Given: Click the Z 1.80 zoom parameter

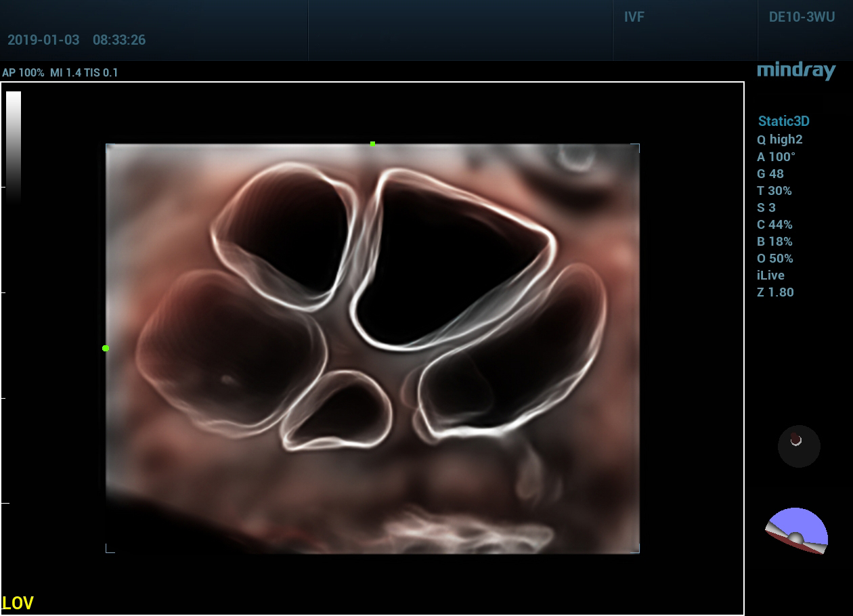Looking at the screenshot, I should (775, 292).
